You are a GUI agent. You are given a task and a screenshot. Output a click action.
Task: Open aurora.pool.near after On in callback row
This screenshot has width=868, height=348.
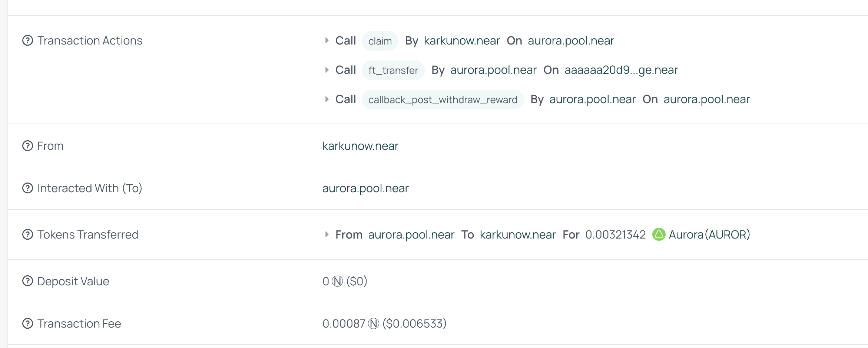pyautogui.click(x=707, y=99)
